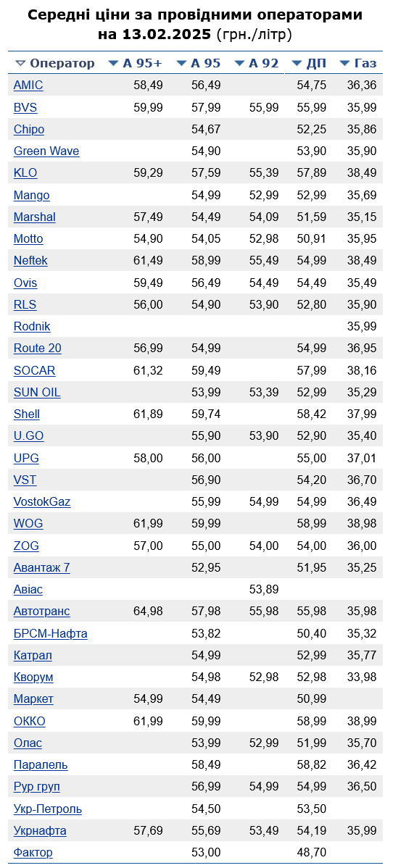Viewport: 393px width, 868px height.
Task: Sort by A 92 column arrow
Action: pyautogui.click(x=239, y=64)
